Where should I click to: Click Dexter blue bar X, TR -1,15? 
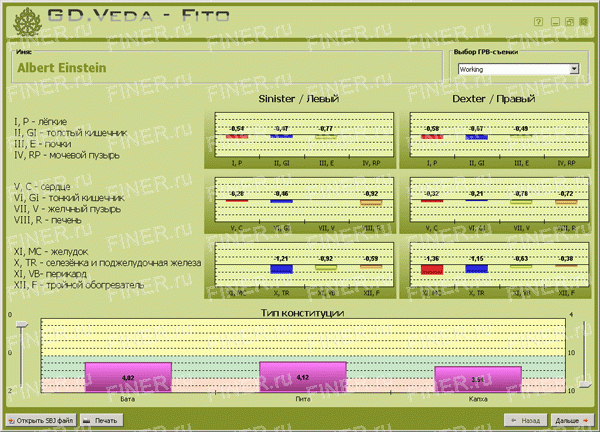[x=477, y=269]
